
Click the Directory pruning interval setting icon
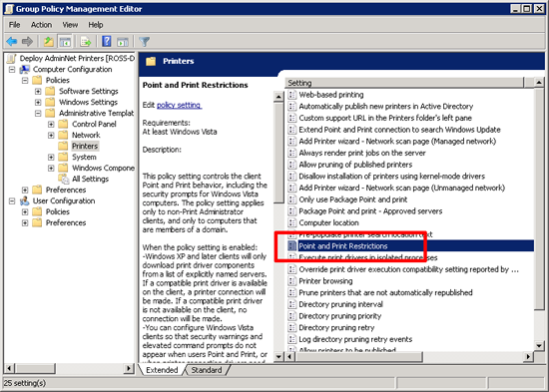(x=291, y=304)
